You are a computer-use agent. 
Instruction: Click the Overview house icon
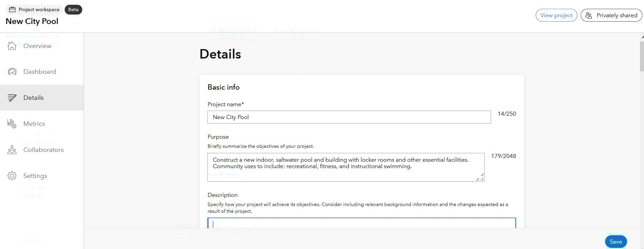(12, 46)
